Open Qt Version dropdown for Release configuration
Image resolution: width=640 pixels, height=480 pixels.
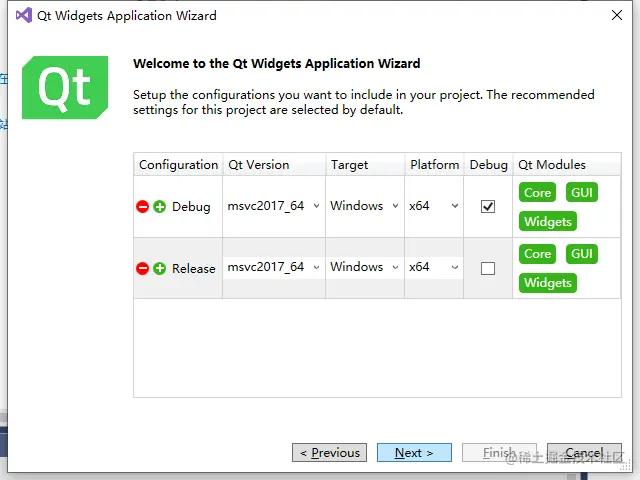pos(273,267)
